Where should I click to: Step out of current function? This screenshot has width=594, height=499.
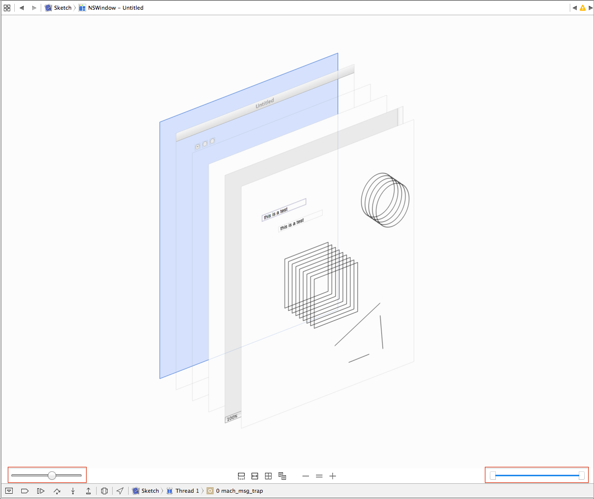88,491
